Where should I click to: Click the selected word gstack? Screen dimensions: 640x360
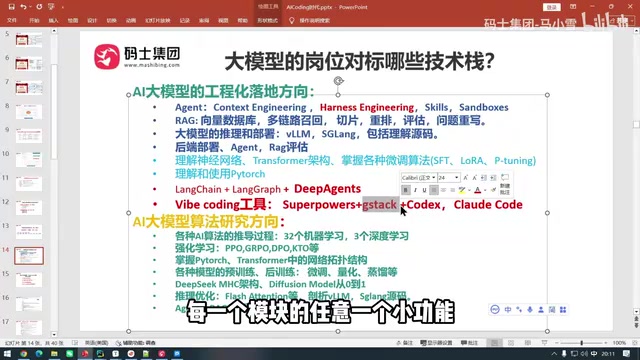coord(380,204)
